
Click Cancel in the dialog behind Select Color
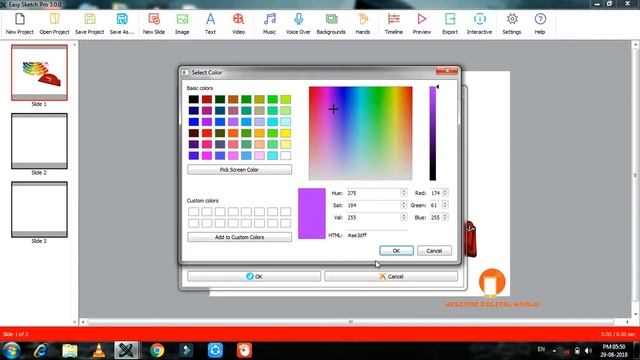point(391,276)
